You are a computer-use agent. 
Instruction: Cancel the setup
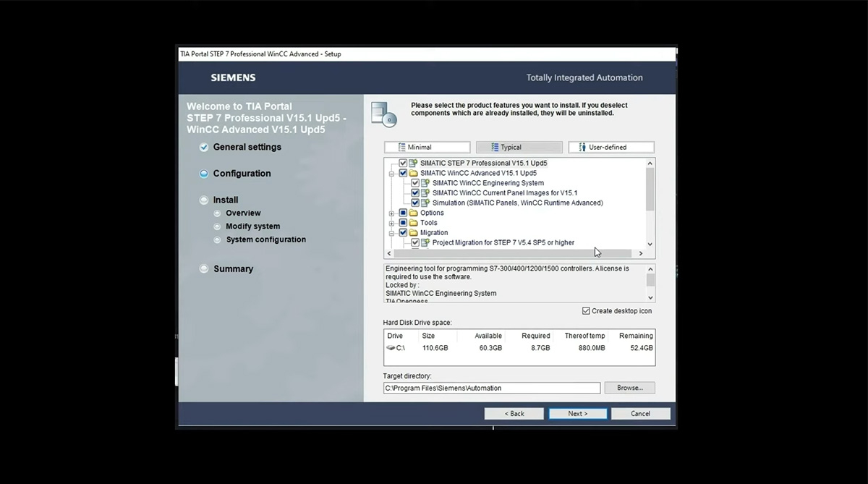coord(640,414)
